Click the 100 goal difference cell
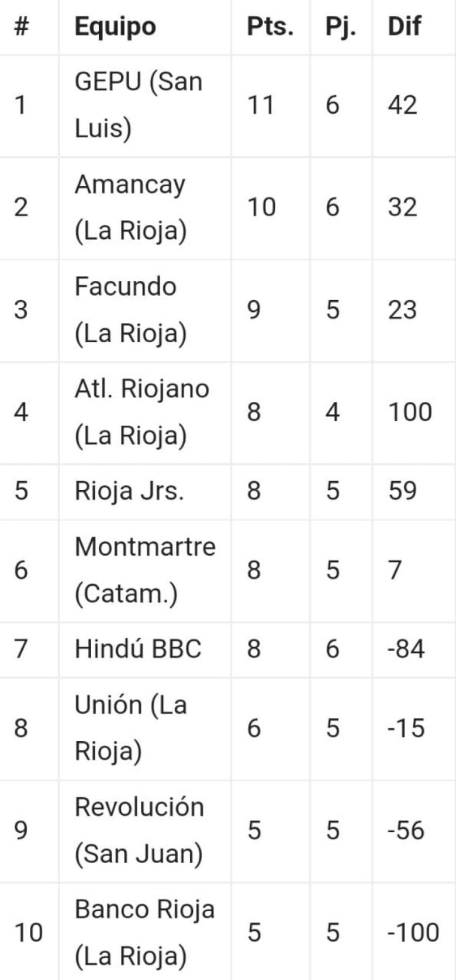456x980 pixels. 410,412
